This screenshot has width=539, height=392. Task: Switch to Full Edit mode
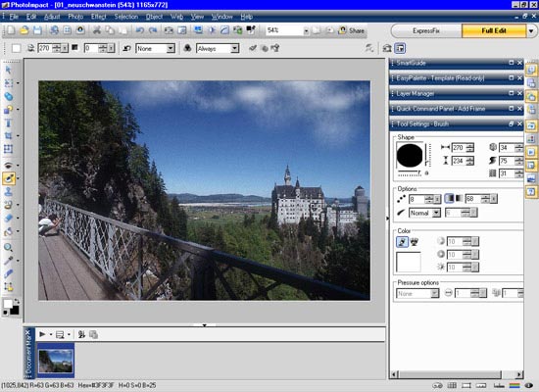coord(494,31)
